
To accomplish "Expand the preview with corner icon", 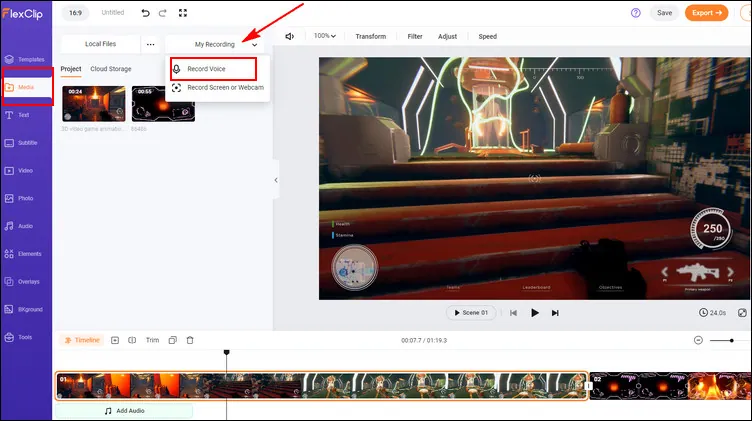I will coord(742,313).
